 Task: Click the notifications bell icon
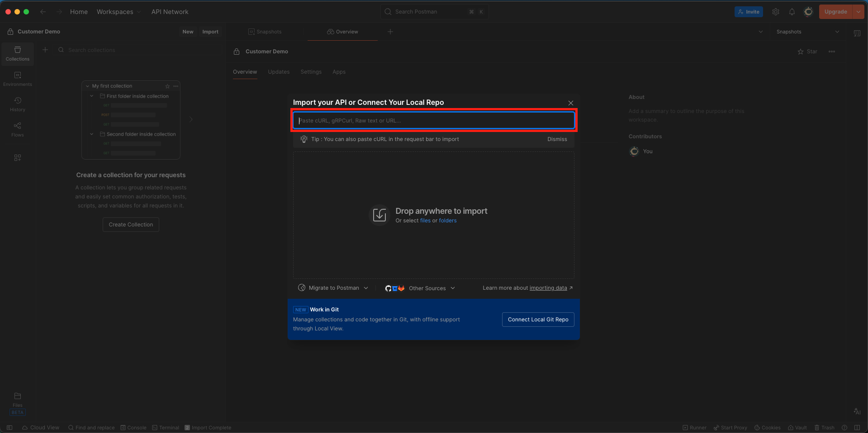pyautogui.click(x=792, y=12)
